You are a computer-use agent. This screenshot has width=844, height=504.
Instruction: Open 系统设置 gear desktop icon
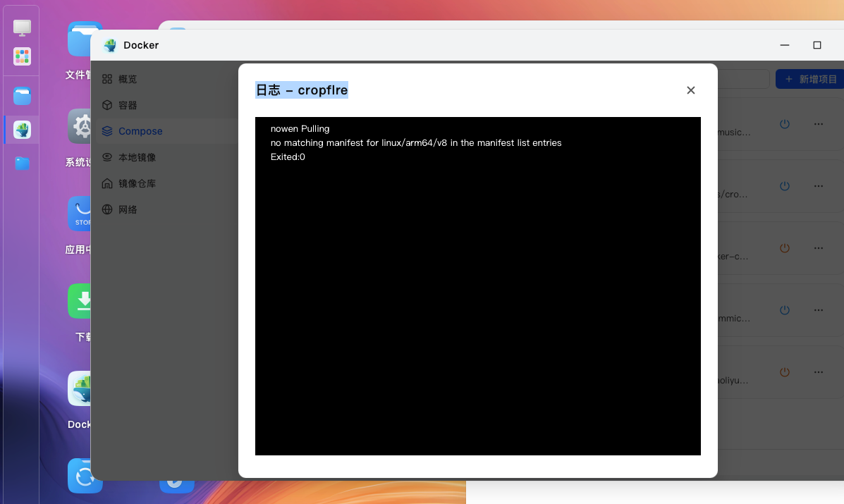[x=80, y=126]
